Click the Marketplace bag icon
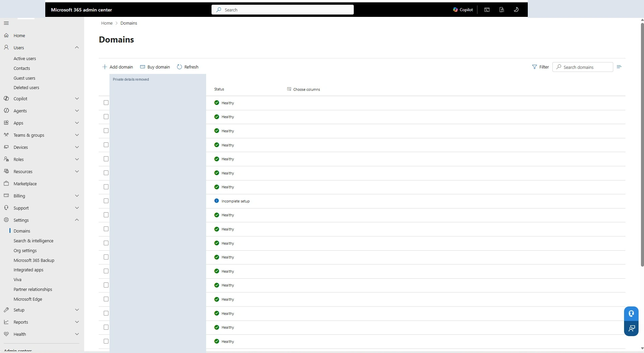 tap(6, 184)
